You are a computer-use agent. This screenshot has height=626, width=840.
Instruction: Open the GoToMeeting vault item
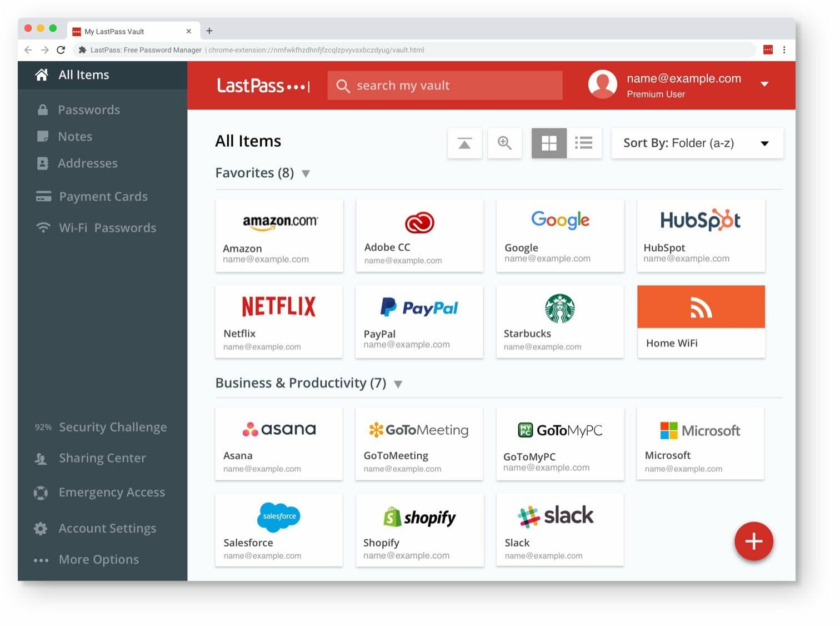tap(419, 444)
